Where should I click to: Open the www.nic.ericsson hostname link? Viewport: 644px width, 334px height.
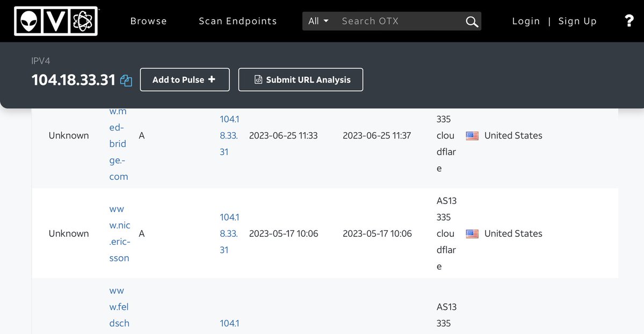tap(119, 234)
